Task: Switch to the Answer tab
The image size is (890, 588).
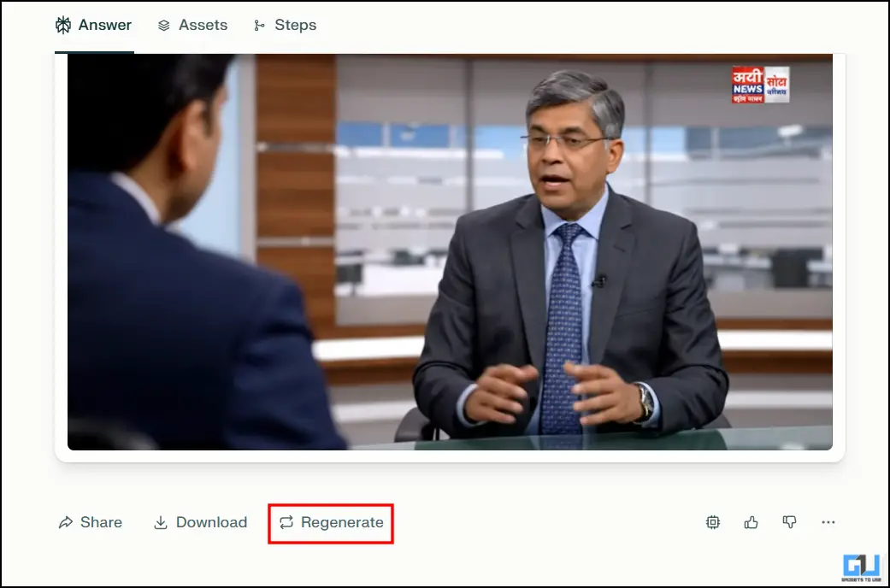Action: tap(94, 25)
